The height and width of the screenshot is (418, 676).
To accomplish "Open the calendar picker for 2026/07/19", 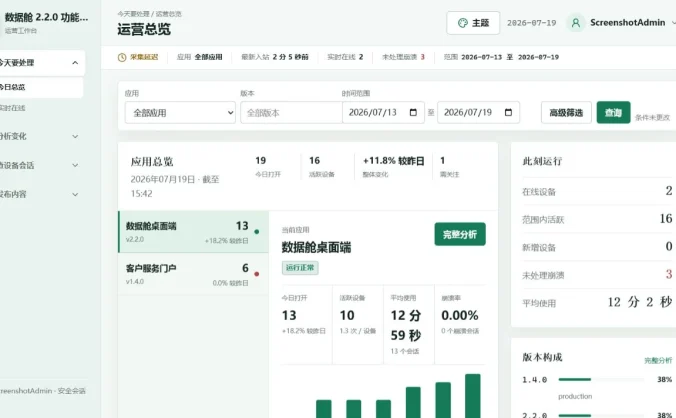I will click(x=508, y=112).
